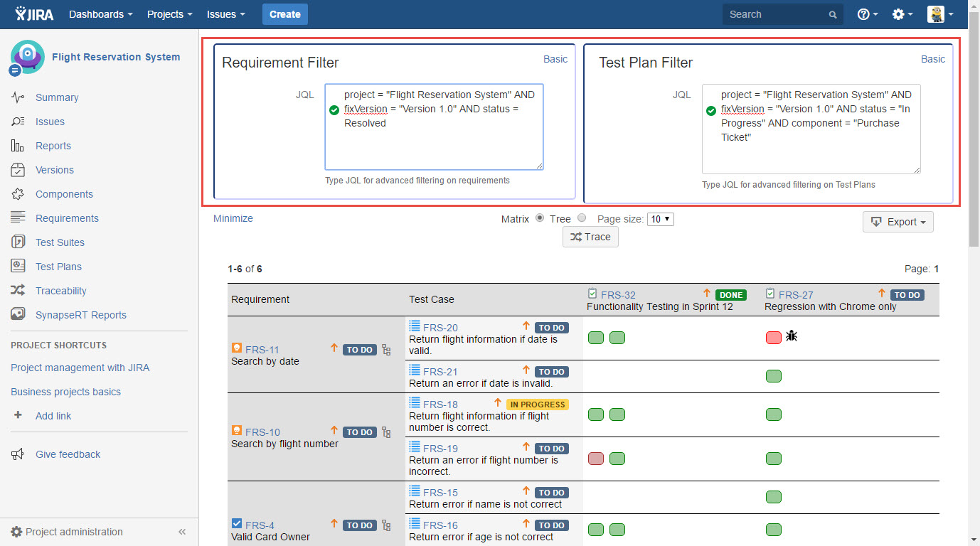The width and height of the screenshot is (980, 546).
Task: Select the Matrix radio button
Action: (x=540, y=218)
